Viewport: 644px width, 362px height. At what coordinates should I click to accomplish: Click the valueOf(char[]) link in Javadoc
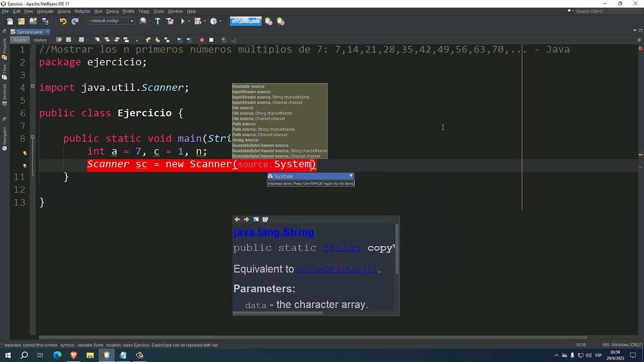coord(337,270)
